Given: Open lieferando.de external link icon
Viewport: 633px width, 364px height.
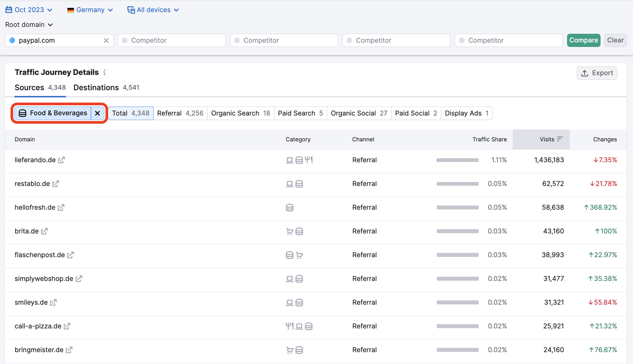Looking at the screenshot, I should 62,160.
